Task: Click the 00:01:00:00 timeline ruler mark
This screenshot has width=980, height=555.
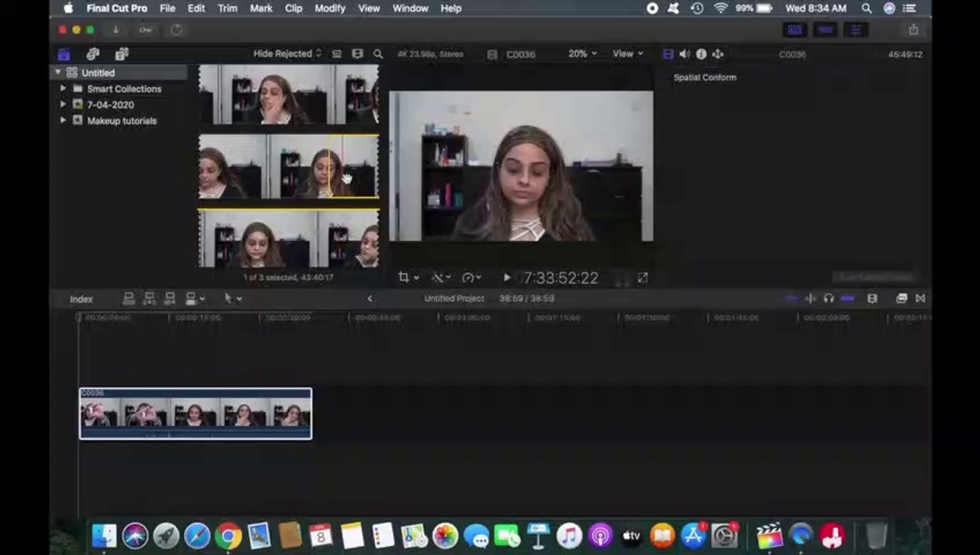Action: [x=468, y=318]
